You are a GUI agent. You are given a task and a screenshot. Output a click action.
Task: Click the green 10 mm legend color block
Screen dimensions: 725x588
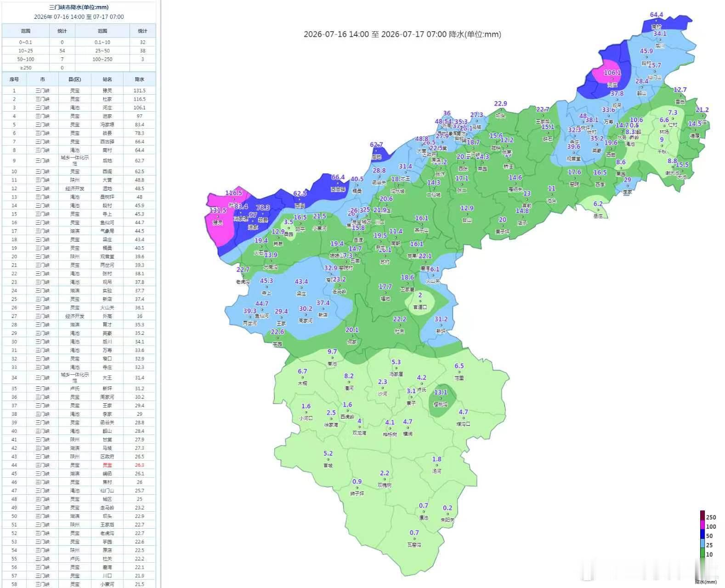coord(702,553)
